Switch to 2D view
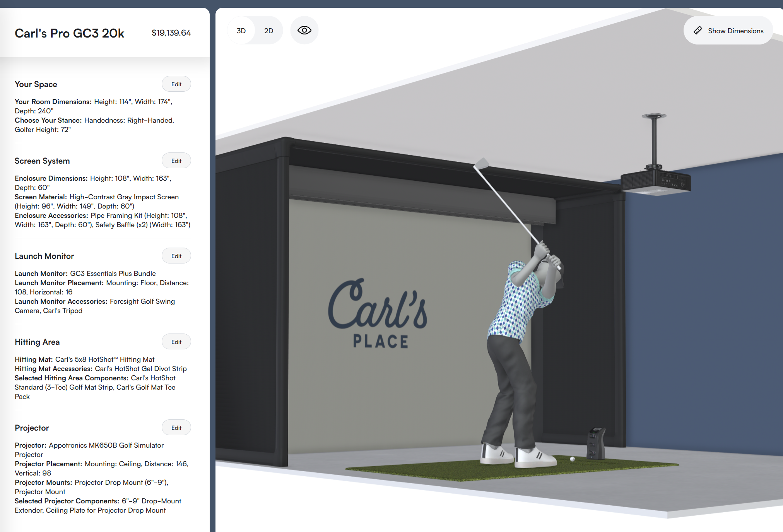Image resolution: width=783 pixels, height=532 pixels. tap(269, 31)
